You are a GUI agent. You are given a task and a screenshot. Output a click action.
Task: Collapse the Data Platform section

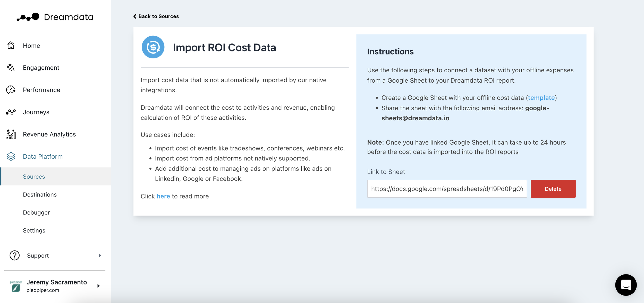coord(43,156)
